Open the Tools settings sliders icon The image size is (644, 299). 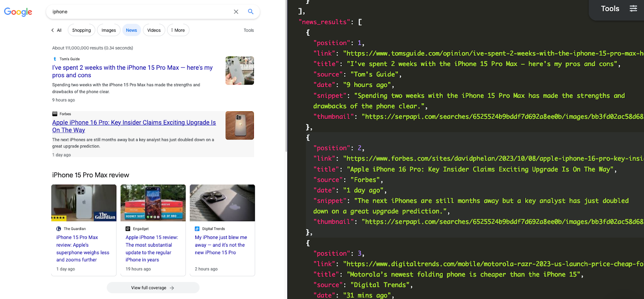(633, 8)
